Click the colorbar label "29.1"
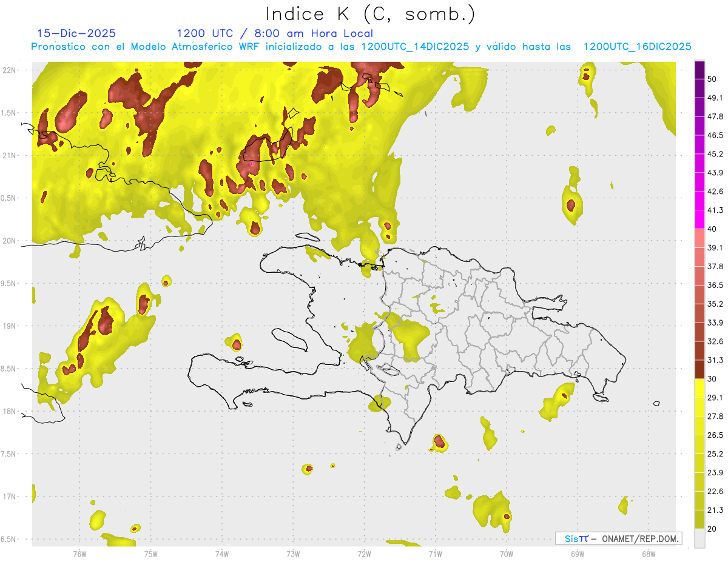The height and width of the screenshot is (562, 728). (715, 398)
